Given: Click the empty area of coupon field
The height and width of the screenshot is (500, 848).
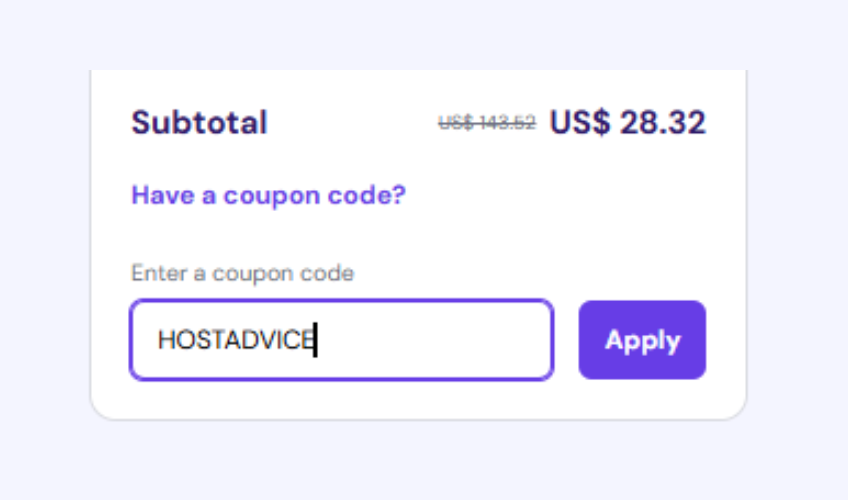Looking at the screenshot, I should tap(440, 341).
